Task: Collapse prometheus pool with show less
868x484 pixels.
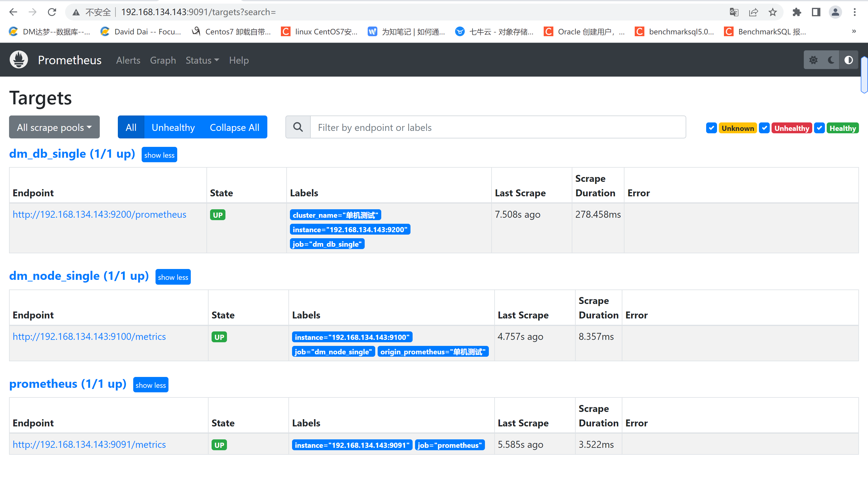Action: pos(151,384)
